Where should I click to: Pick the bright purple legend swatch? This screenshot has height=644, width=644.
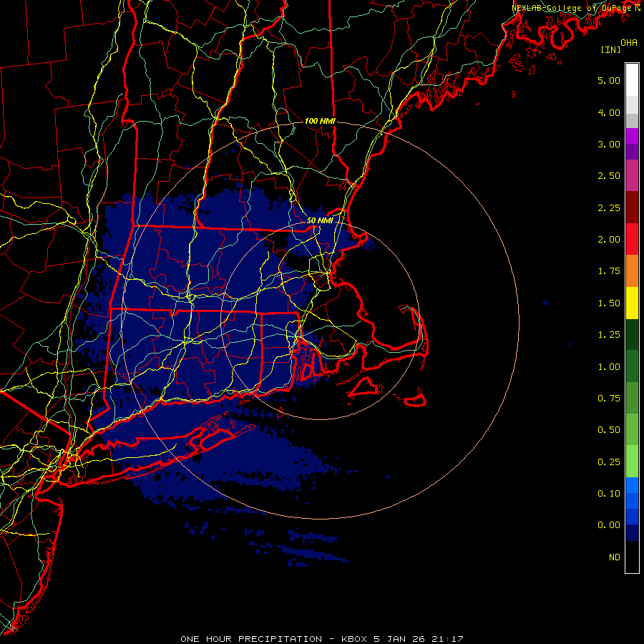point(632,136)
